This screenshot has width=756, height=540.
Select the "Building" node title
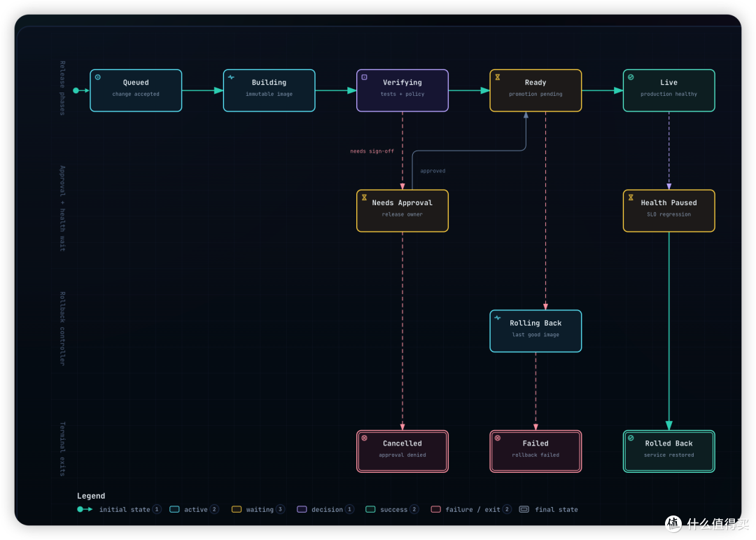269,83
